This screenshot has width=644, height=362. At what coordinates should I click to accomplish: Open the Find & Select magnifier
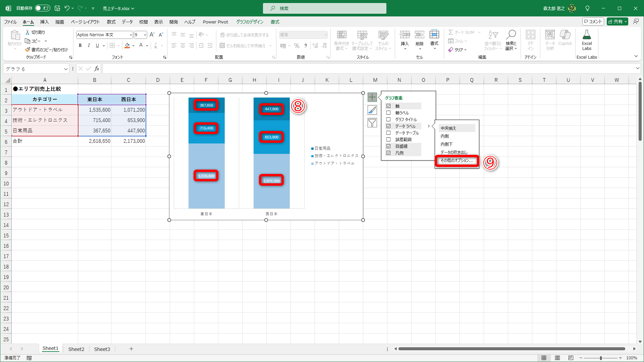pos(511,35)
